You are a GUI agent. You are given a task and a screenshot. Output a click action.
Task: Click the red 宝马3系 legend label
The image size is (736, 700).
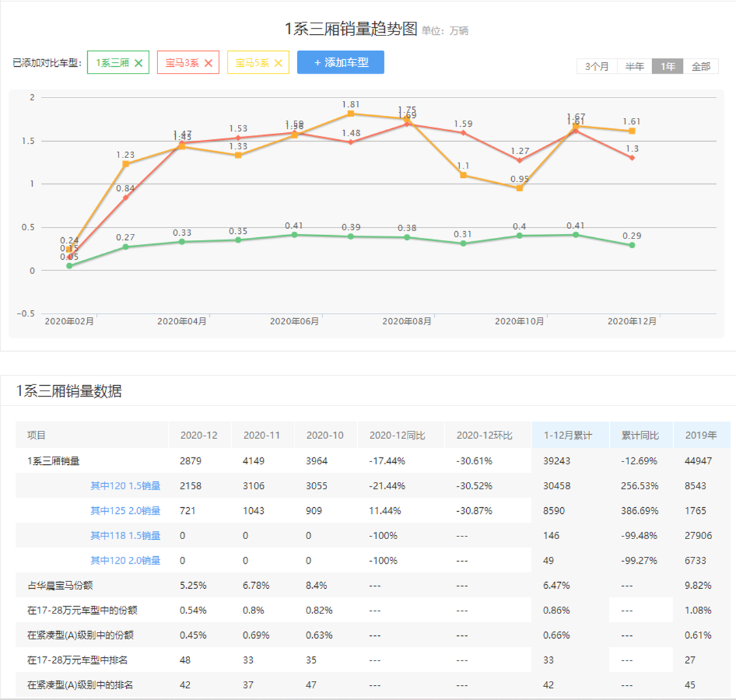[x=182, y=63]
